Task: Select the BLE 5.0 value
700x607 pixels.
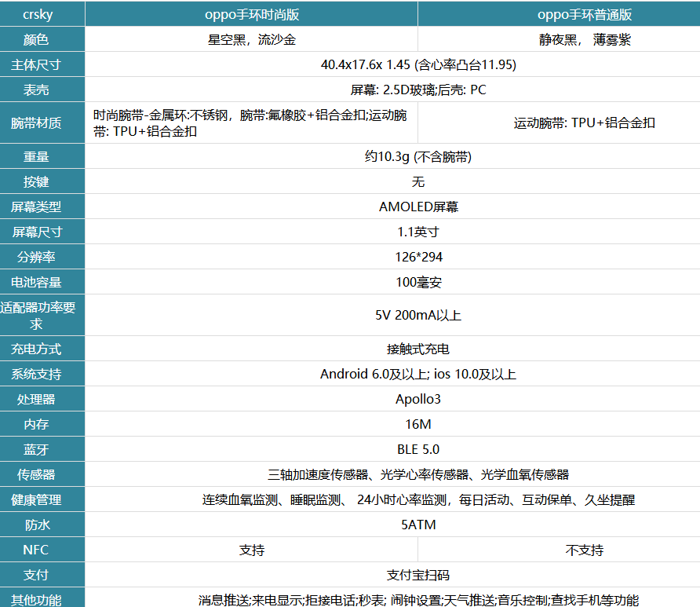Action: coord(418,449)
